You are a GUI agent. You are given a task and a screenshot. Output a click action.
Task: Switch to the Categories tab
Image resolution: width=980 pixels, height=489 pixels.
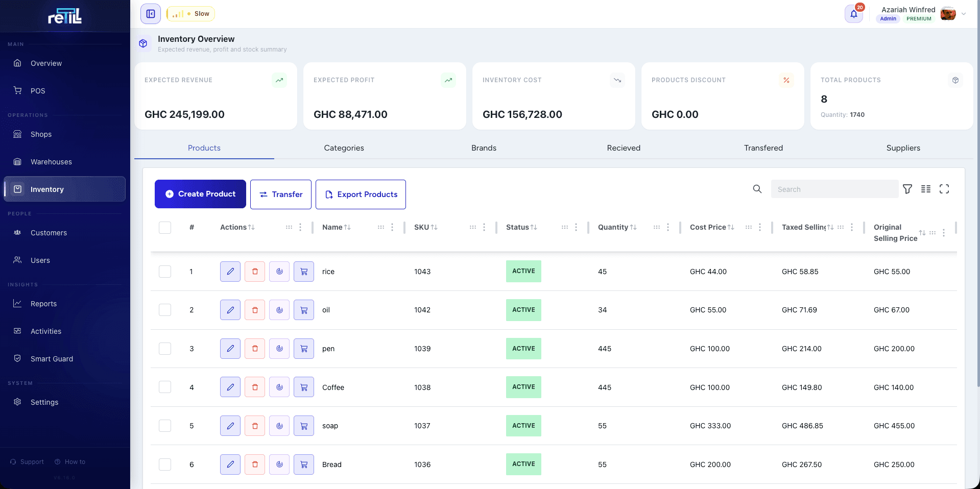344,148
